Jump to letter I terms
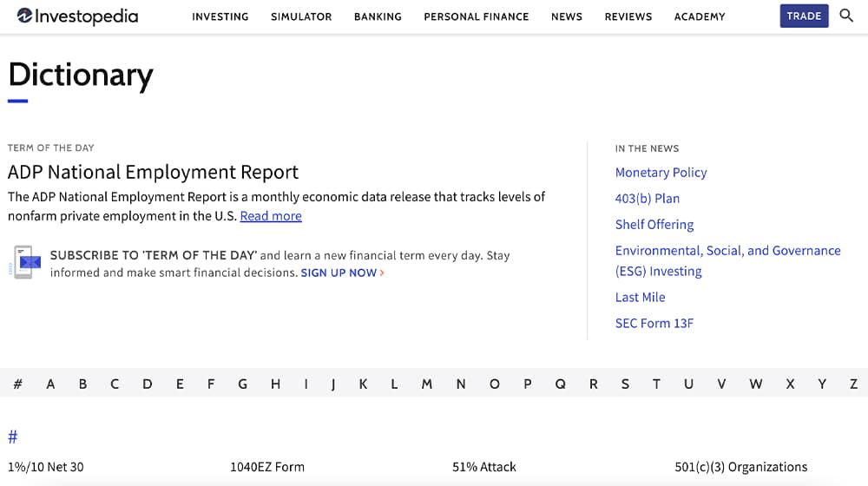The width and height of the screenshot is (868, 486). [306, 384]
